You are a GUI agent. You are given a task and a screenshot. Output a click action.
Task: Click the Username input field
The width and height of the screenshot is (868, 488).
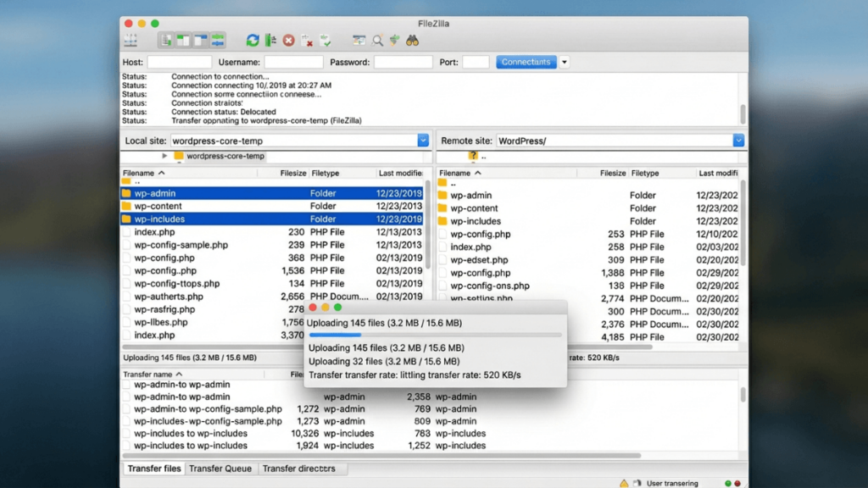(293, 62)
